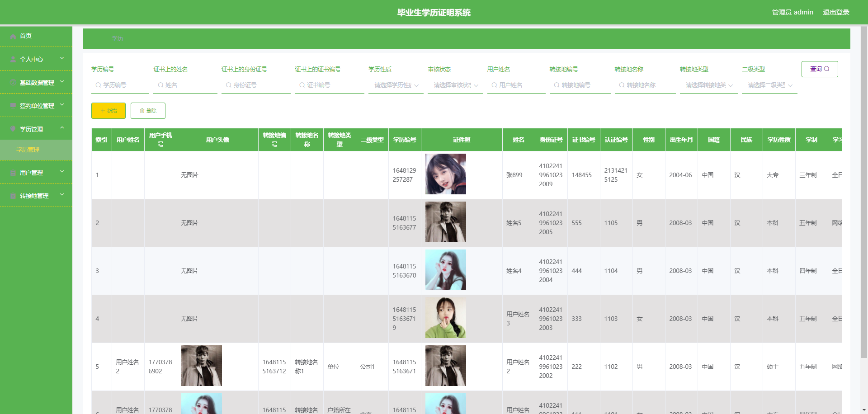Click the clipboard icon beside 用户管理
The width and height of the screenshot is (868, 414).
coord(13,173)
